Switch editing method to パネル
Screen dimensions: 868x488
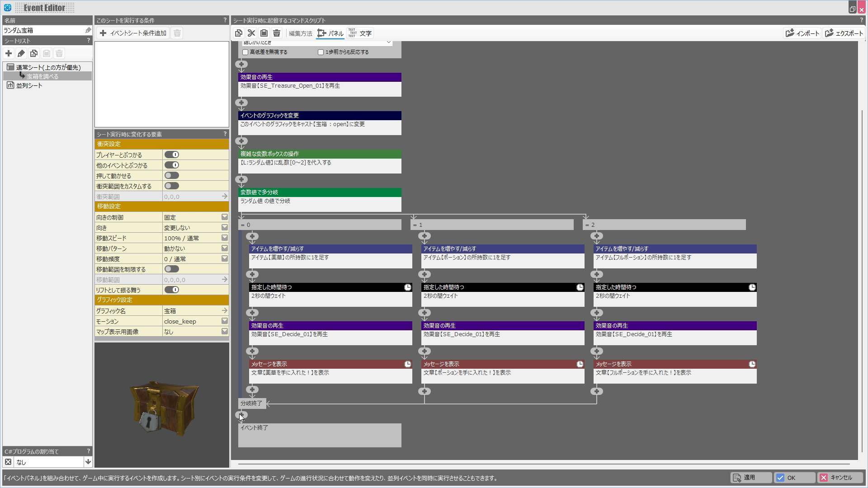coord(330,33)
